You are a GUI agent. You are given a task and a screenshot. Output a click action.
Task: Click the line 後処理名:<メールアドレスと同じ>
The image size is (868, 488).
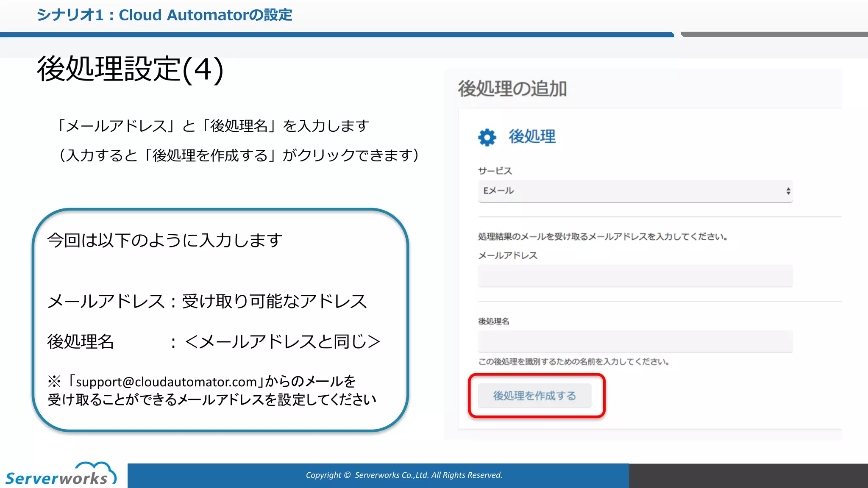214,341
